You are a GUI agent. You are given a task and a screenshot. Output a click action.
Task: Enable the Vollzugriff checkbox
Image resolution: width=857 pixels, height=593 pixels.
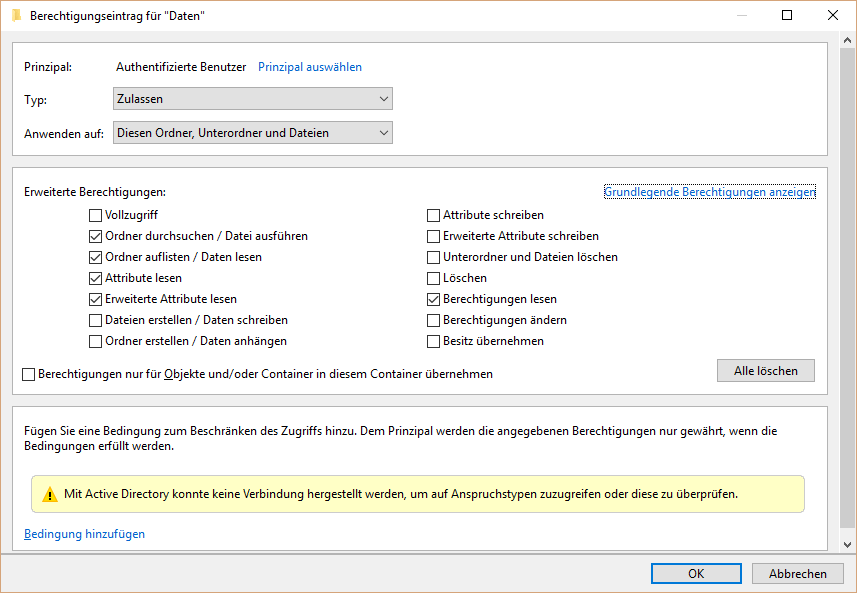pos(96,215)
